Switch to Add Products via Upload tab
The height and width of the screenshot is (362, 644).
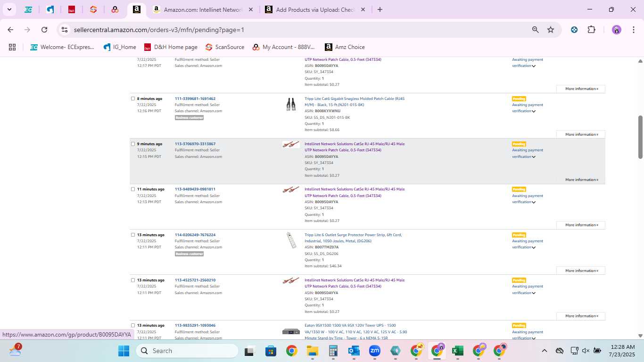315,9
